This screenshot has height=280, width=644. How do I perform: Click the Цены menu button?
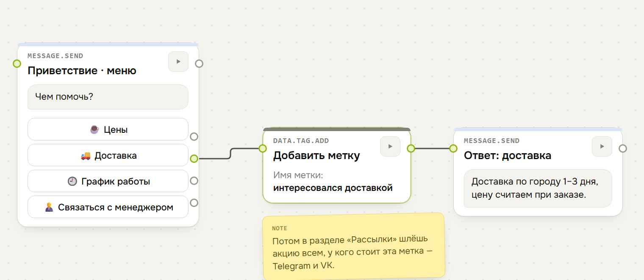(108, 129)
